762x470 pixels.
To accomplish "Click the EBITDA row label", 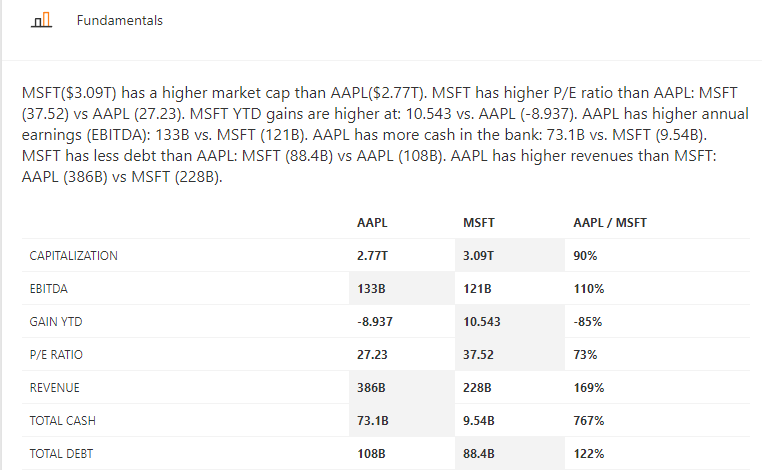I will [x=49, y=289].
